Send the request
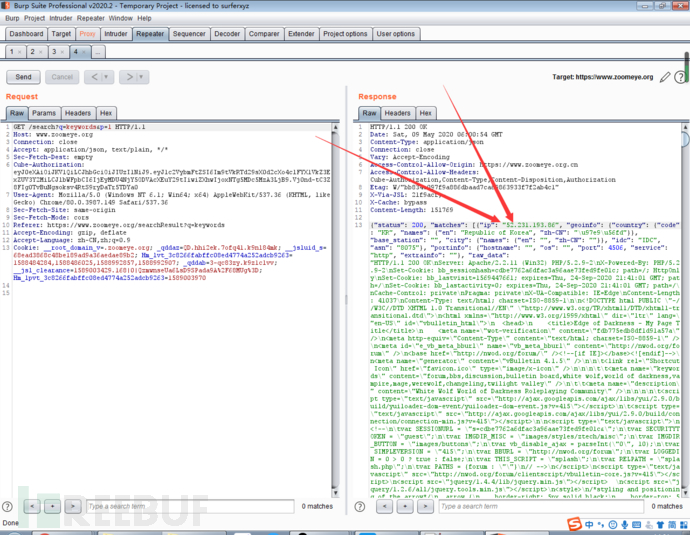690x535 pixels. [x=23, y=77]
